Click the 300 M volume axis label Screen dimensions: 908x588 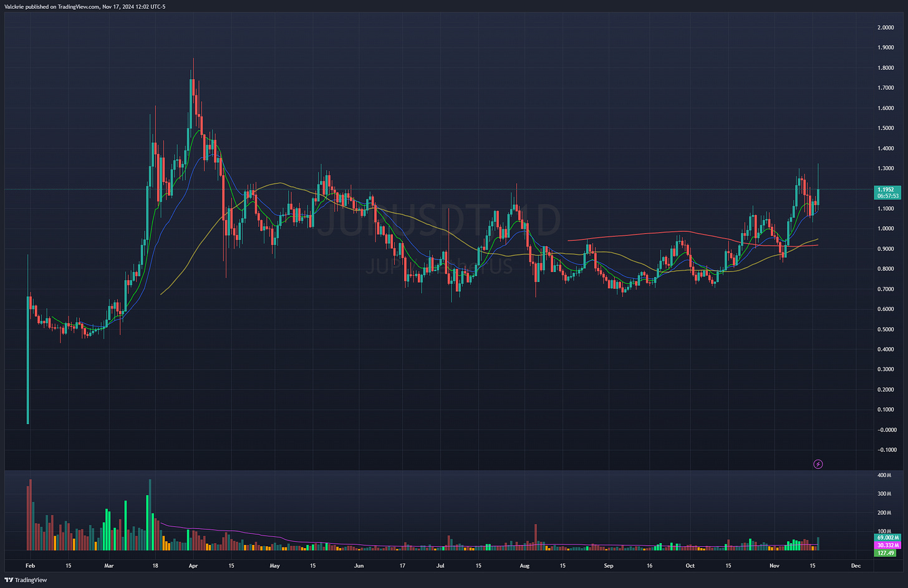885,494
